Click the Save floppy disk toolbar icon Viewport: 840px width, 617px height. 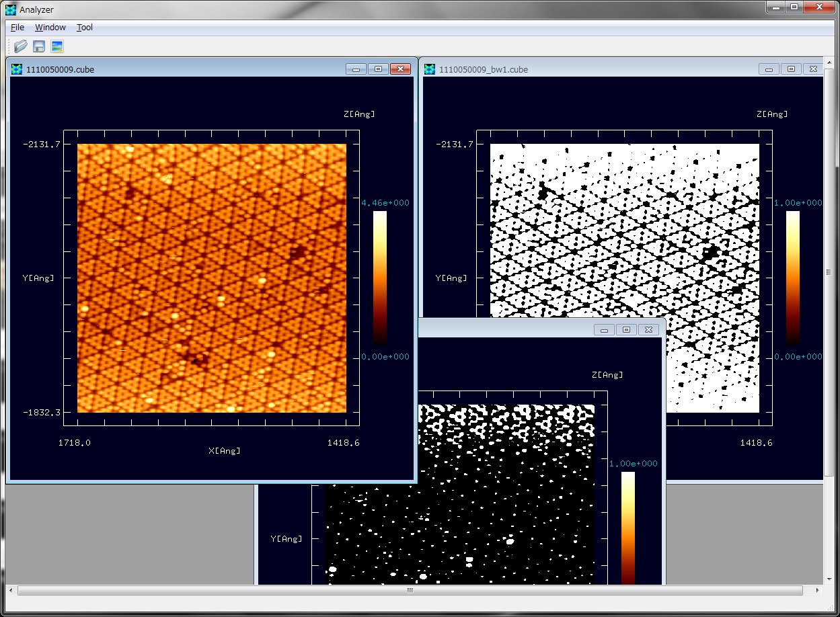39,46
